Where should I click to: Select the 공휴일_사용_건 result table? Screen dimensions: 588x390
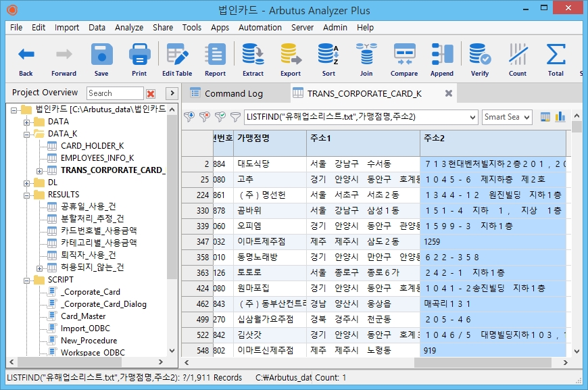[x=88, y=207]
